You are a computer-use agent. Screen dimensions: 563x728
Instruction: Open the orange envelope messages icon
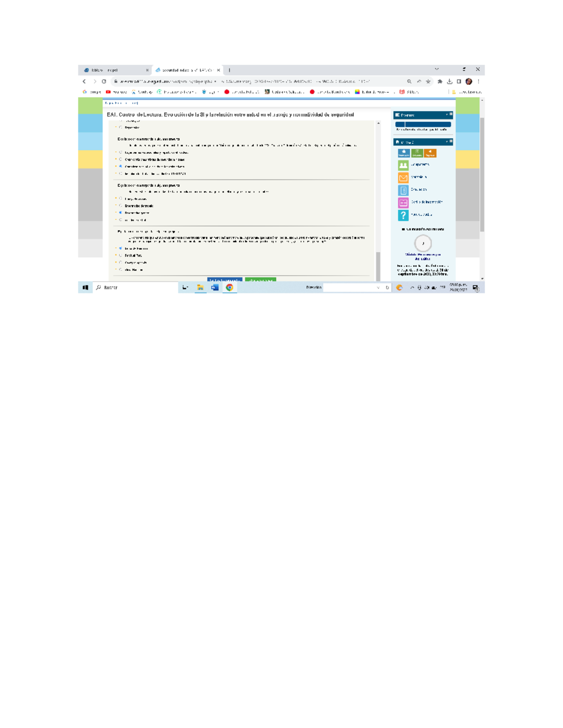403,178
